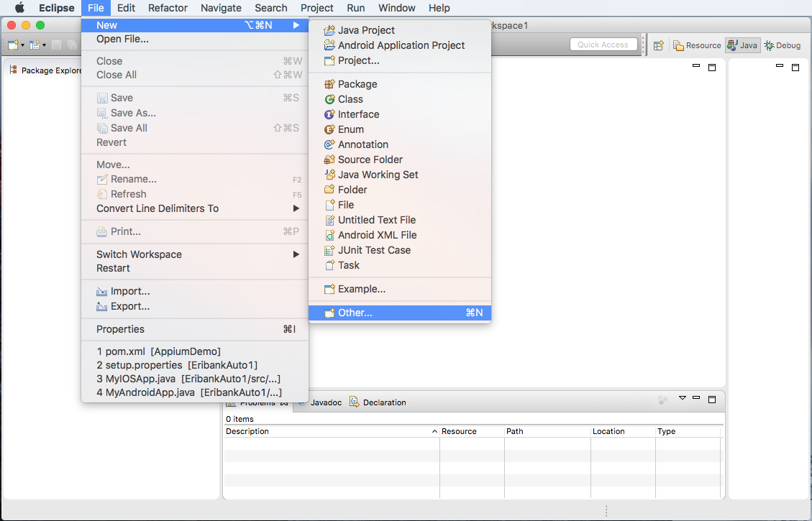Select Task in the New submenu
This screenshot has height=521, width=812.
pos(400,265)
